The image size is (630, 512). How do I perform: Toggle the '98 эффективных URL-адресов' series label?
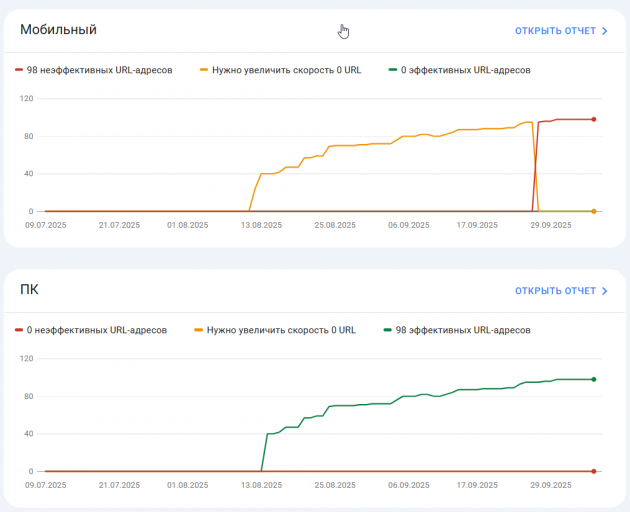pyautogui.click(x=462, y=330)
